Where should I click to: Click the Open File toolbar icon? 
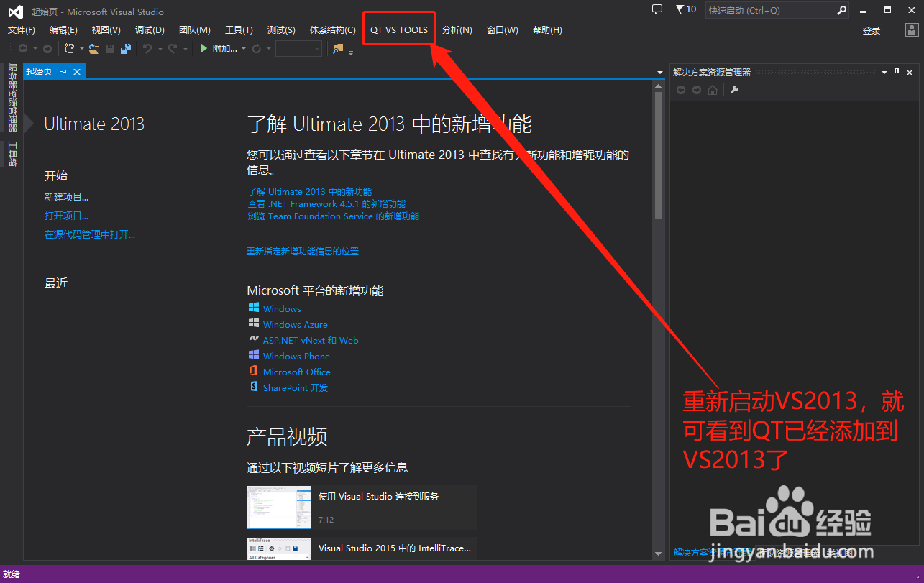click(x=93, y=50)
